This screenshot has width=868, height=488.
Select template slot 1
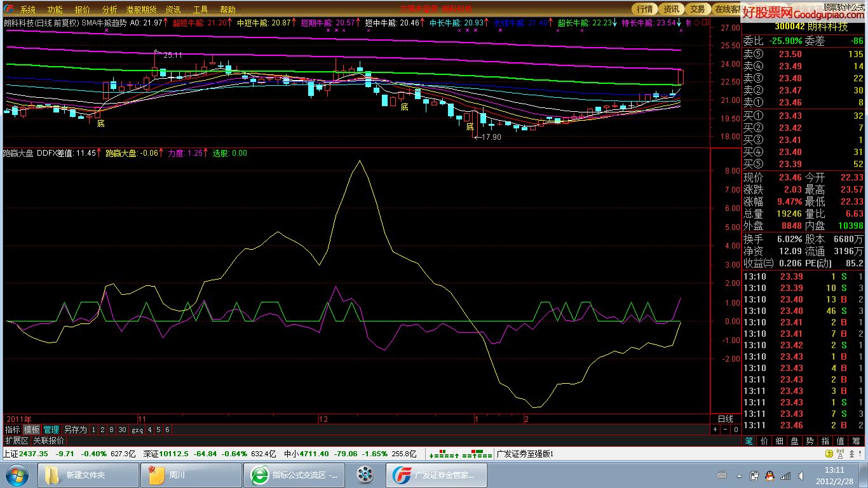pos(93,430)
